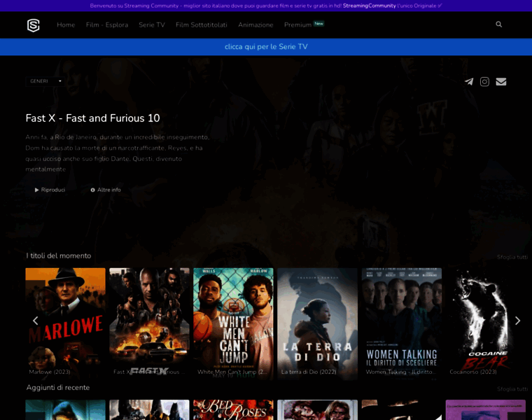This screenshot has height=420, width=532.
Task: Open the search magnifier icon
Action: (498, 24)
